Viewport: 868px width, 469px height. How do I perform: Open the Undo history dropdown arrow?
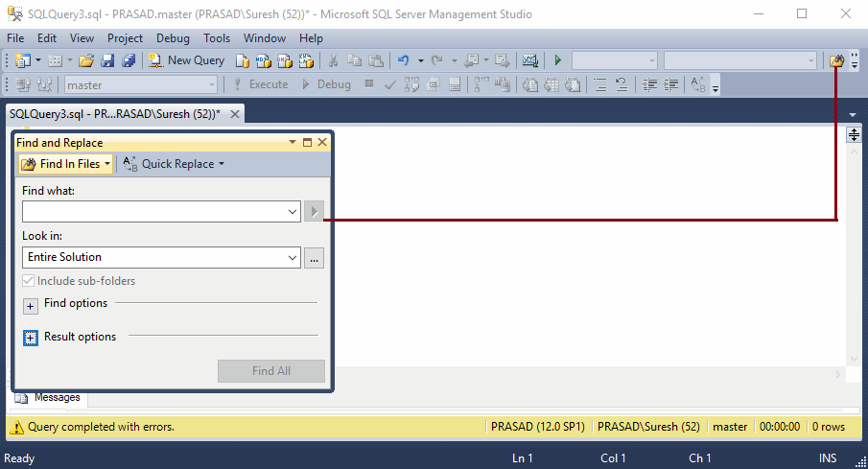[421, 60]
